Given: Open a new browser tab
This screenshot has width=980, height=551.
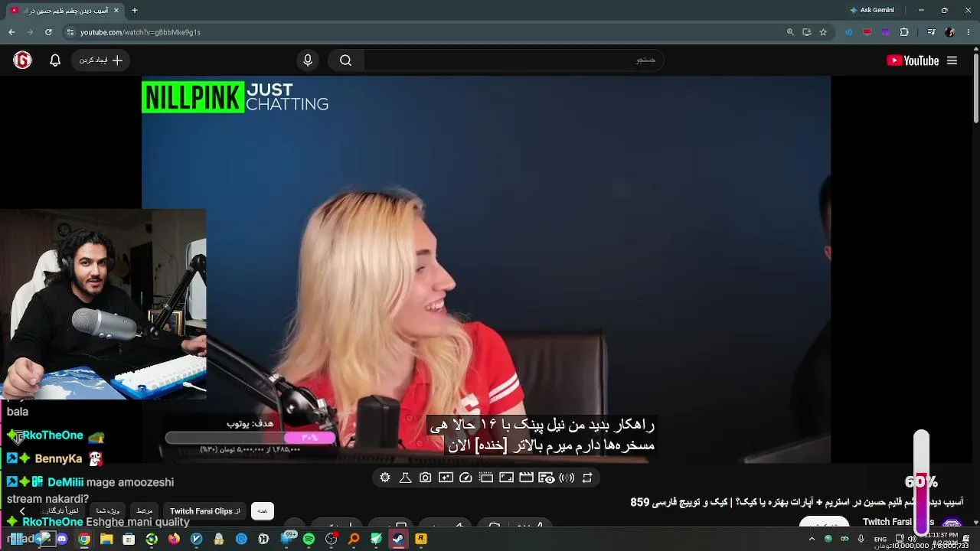Looking at the screenshot, I should (135, 11).
